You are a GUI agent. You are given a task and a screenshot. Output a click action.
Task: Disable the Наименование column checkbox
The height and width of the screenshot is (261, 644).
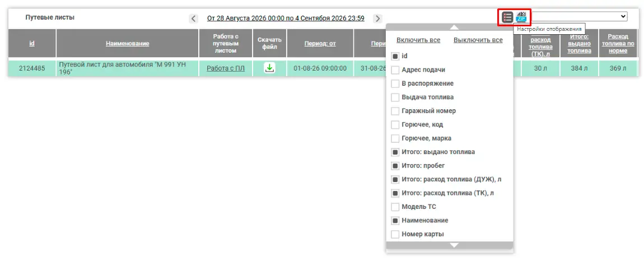pyautogui.click(x=395, y=221)
